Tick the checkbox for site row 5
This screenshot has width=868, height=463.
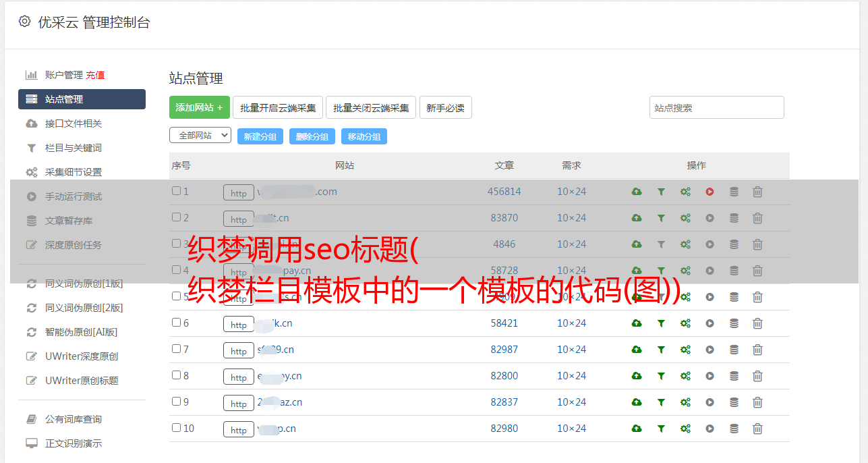pyautogui.click(x=176, y=296)
